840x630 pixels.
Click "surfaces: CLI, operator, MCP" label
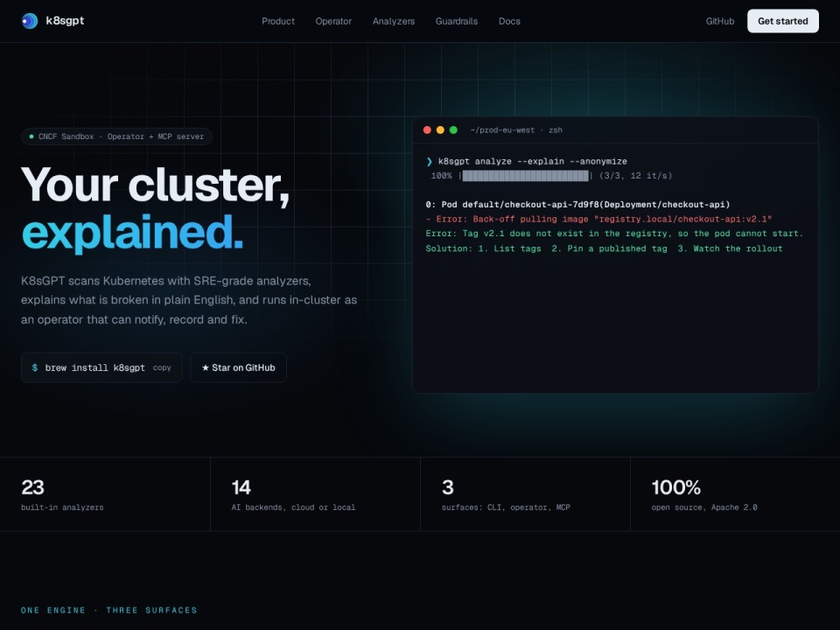(x=506, y=507)
